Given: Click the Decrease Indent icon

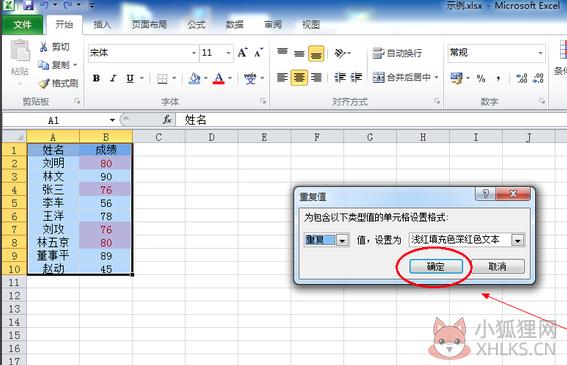Looking at the screenshot, I should [340, 77].
